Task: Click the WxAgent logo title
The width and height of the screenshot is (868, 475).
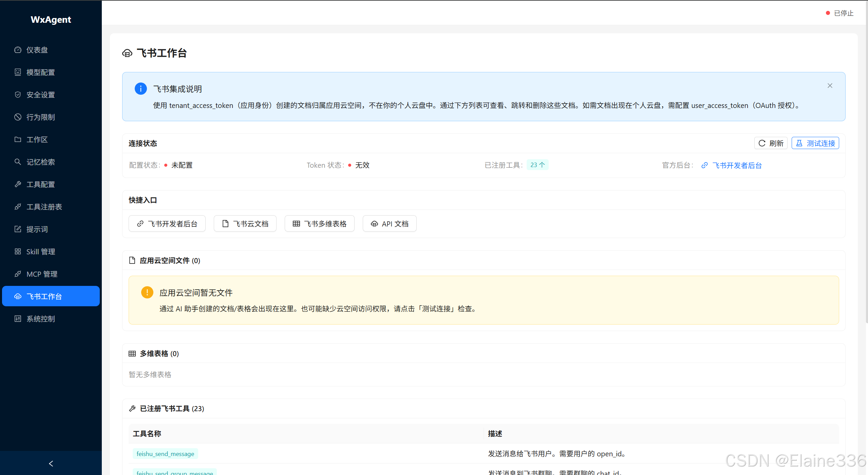Action: pyautogui.click(x=51, y=20)
